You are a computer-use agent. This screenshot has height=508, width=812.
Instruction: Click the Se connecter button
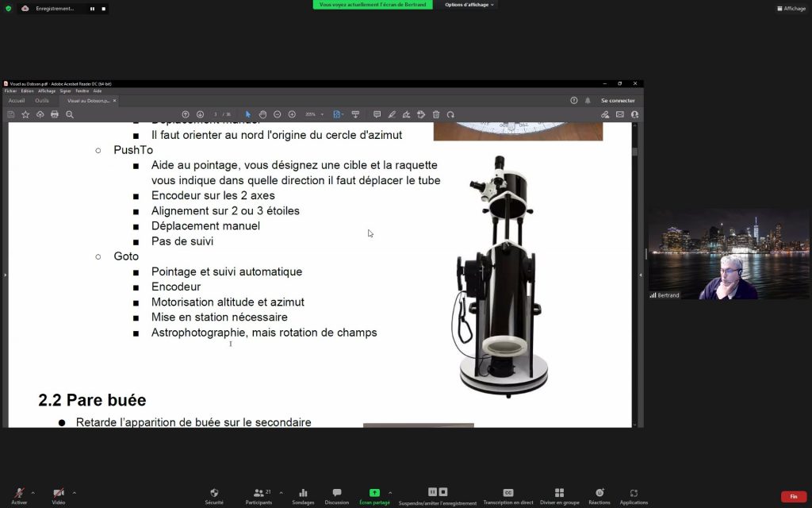[x=618, y=101]
